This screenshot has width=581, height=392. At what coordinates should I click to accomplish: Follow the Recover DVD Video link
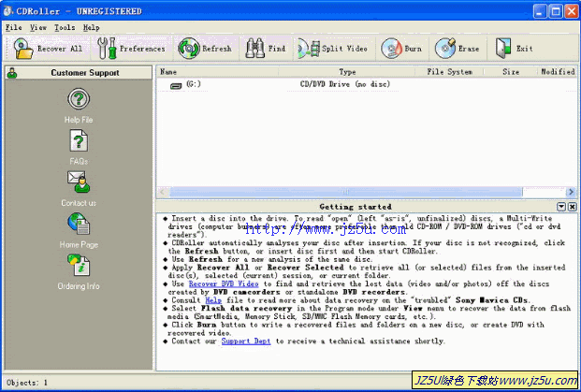224,283
